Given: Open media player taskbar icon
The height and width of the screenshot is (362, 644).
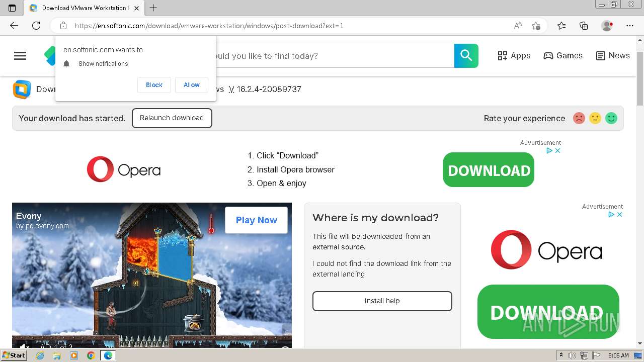Looking at the screenshot, I should coord(74,355).
